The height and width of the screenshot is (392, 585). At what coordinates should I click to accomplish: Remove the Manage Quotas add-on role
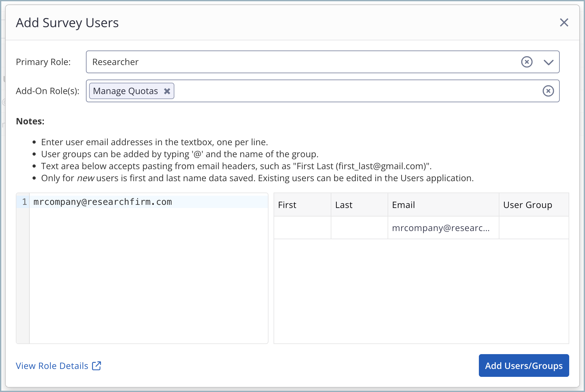(167, 91)
